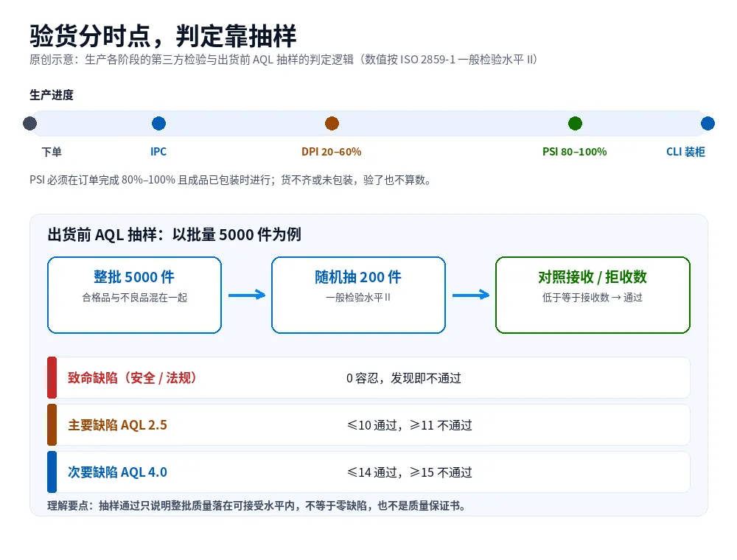Select the 随机抽 200 件 card
The image size is (737, 560).
click(x=358, y=295)
